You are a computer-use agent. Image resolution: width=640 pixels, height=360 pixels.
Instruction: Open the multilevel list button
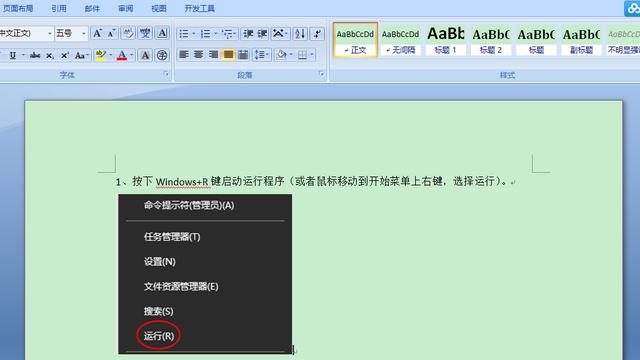[229, 34]
